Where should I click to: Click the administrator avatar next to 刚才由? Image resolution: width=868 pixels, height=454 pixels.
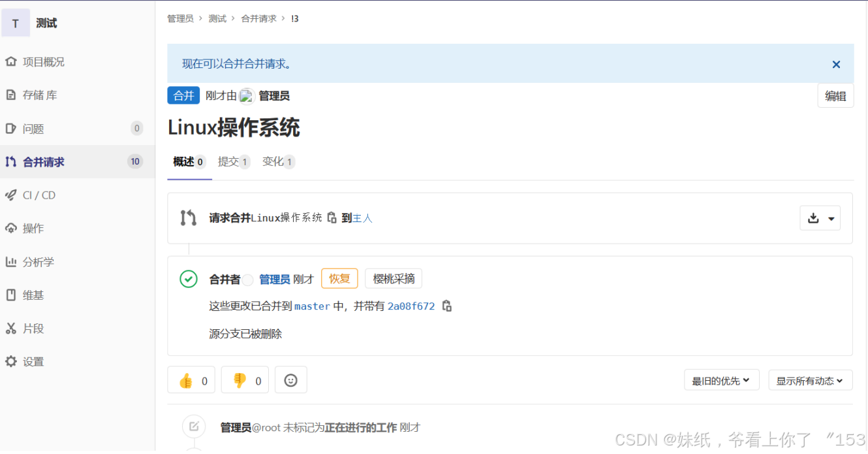point(247,96)
